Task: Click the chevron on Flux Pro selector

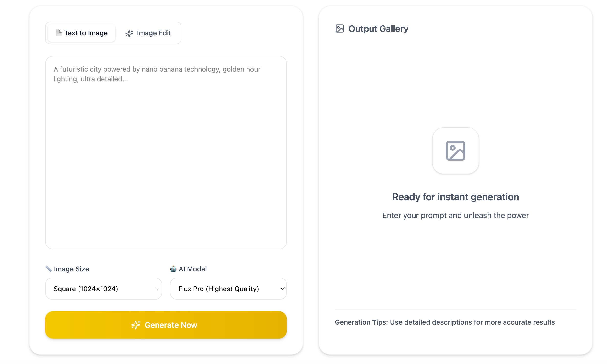Action: tap(282, 289)
